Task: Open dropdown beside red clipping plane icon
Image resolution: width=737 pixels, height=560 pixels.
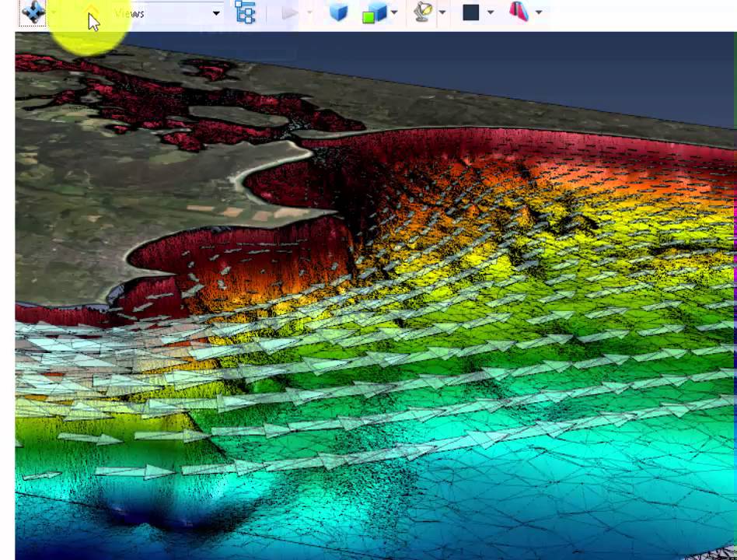Action: pyautogui.click(x=539, y=12)
